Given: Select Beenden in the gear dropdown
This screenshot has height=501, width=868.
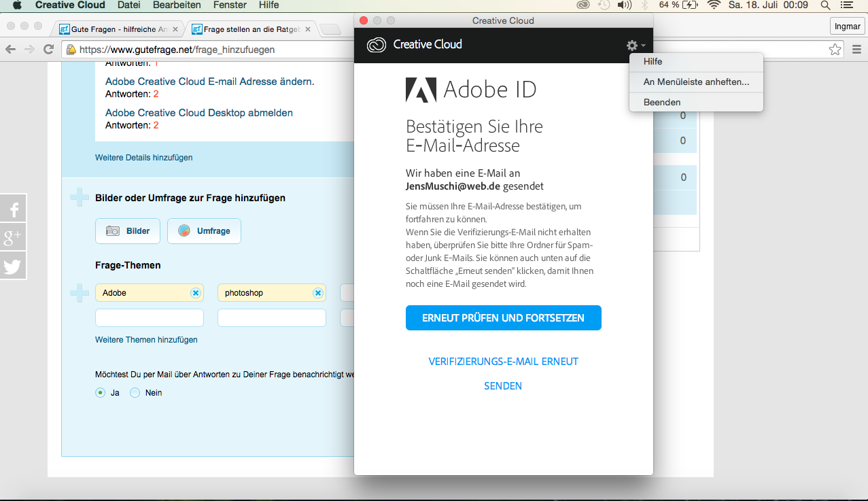Looking at the screenshot, I should tap(696, 102).
